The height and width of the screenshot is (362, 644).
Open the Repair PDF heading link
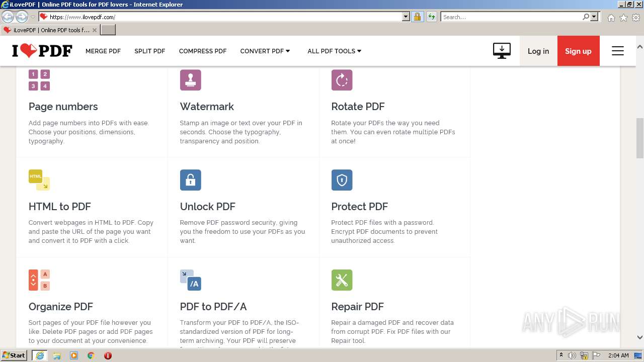point(358,307)
